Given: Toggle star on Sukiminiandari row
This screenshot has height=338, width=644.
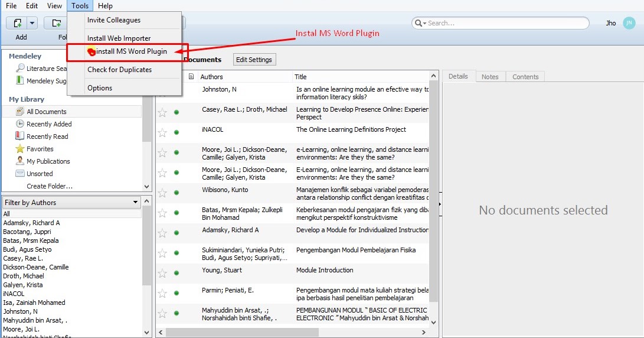Looking at the screenshot, I should coord(162,253).
